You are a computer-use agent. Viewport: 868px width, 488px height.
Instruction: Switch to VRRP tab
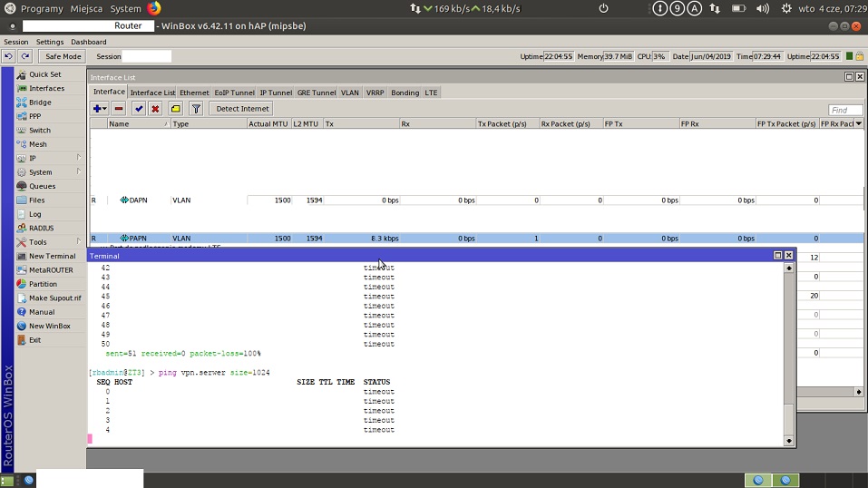tap(375, 93)
